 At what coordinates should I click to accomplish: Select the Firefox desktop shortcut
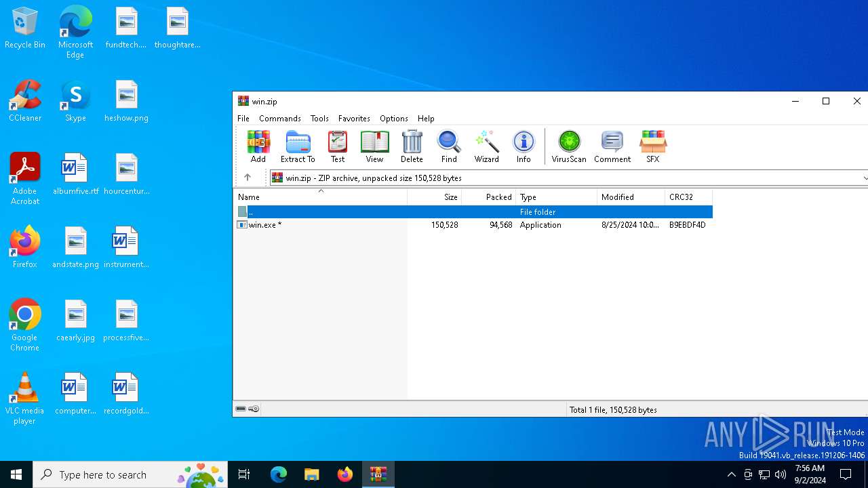[x=25, y=248]
